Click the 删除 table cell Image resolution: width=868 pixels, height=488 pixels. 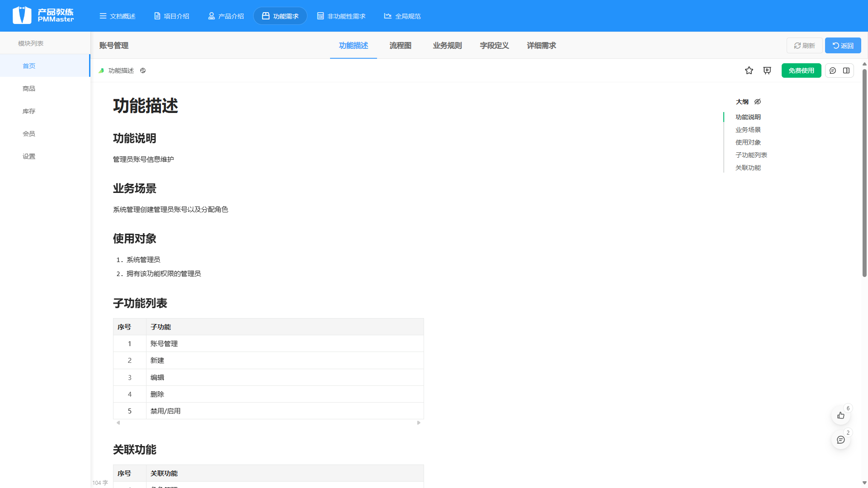click(x=285, y=394)
